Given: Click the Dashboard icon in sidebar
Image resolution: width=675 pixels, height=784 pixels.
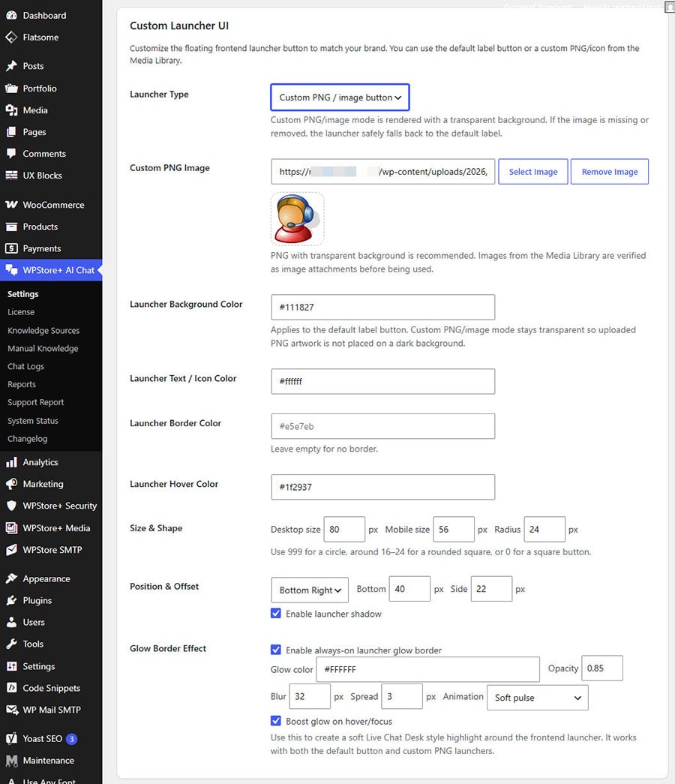Looking at the screenshot, I should tap(11, 16).
